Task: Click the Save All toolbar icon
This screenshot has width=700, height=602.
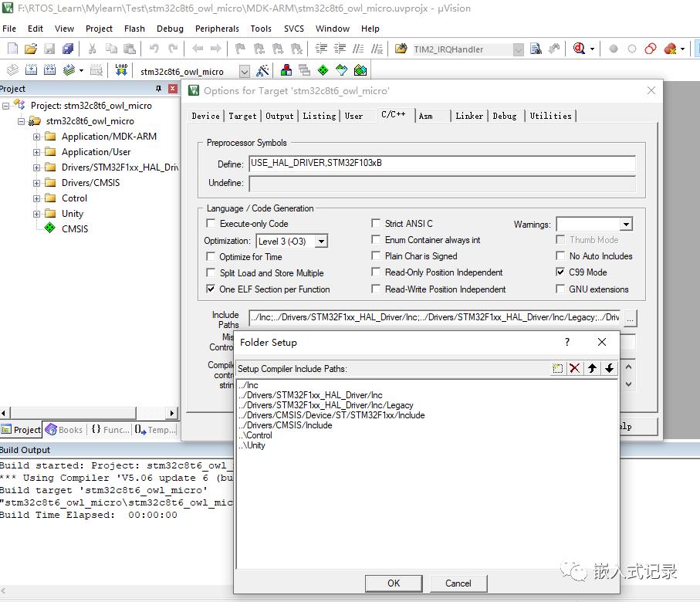Action: pos(68,48)
